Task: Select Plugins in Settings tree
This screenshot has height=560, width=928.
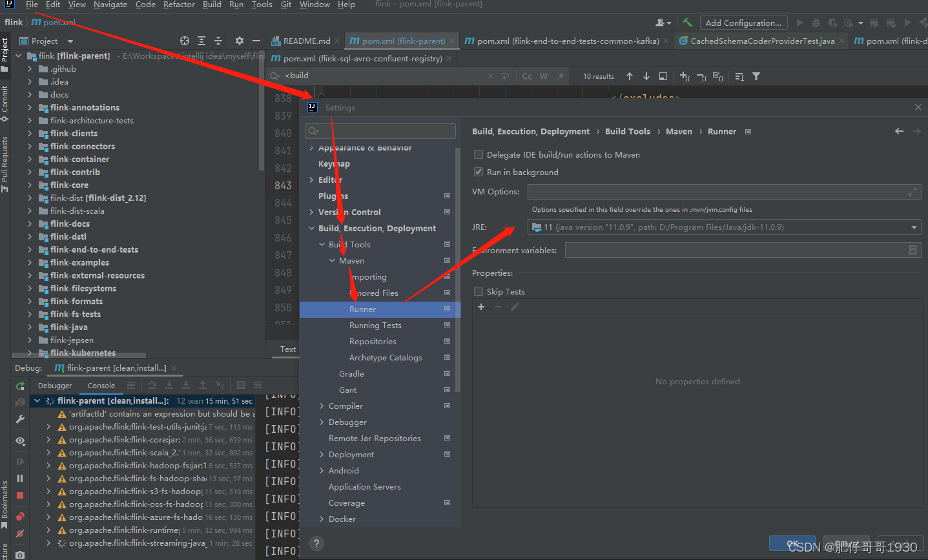Action: click(x=333, y=196)
